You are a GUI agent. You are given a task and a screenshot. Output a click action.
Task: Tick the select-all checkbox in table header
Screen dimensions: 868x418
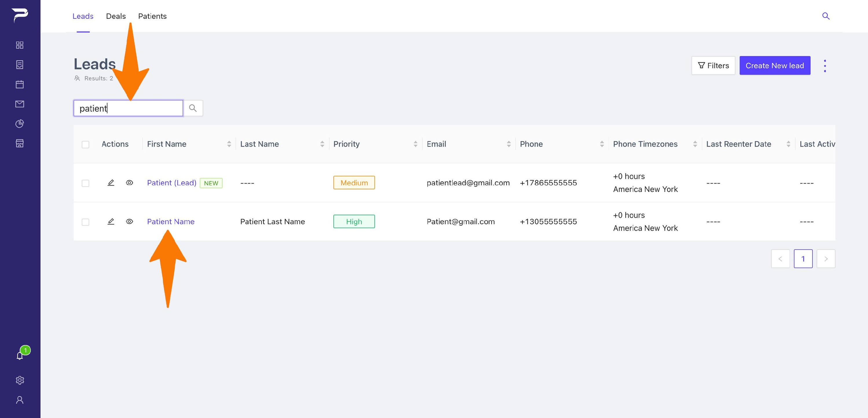click(86, 144)
